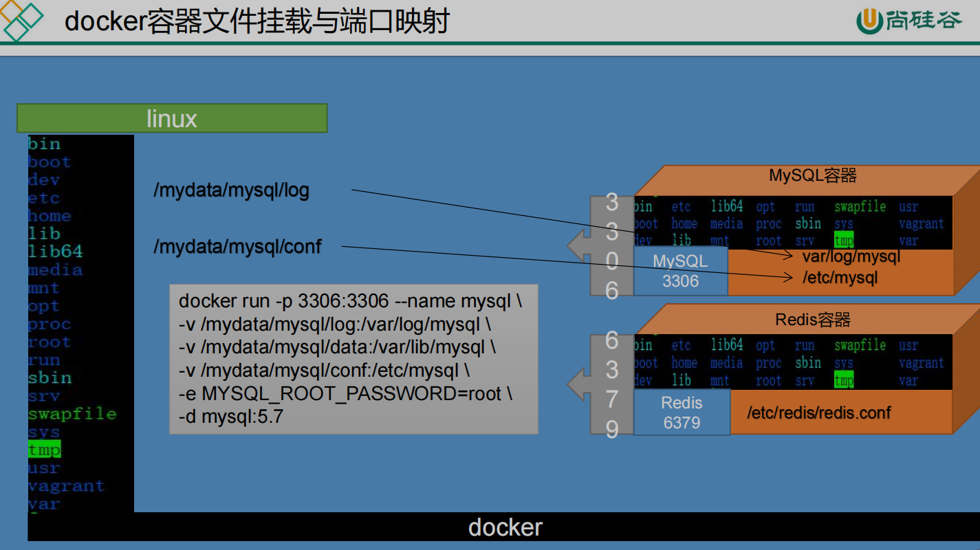The height and width of the screenshot is (550, 980).
Task: Select swapfile in the Redis container listing
Action: coord(860,346)
